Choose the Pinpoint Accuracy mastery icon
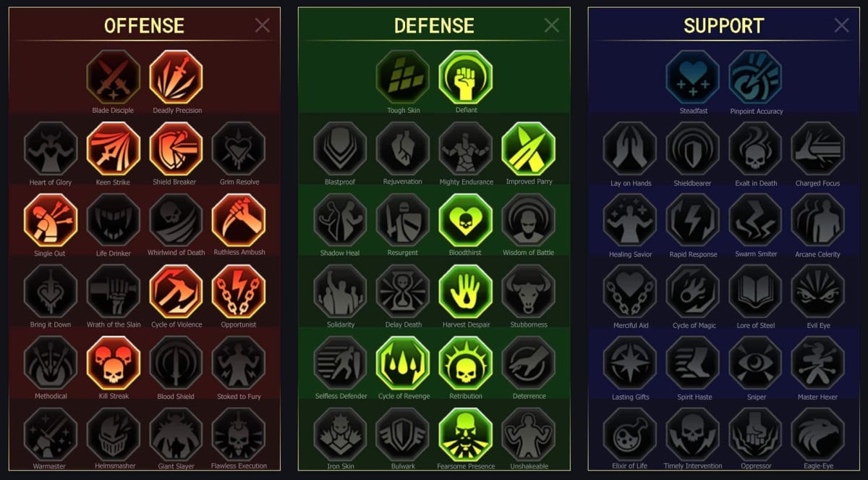The image size is (868, 480). 756,77
